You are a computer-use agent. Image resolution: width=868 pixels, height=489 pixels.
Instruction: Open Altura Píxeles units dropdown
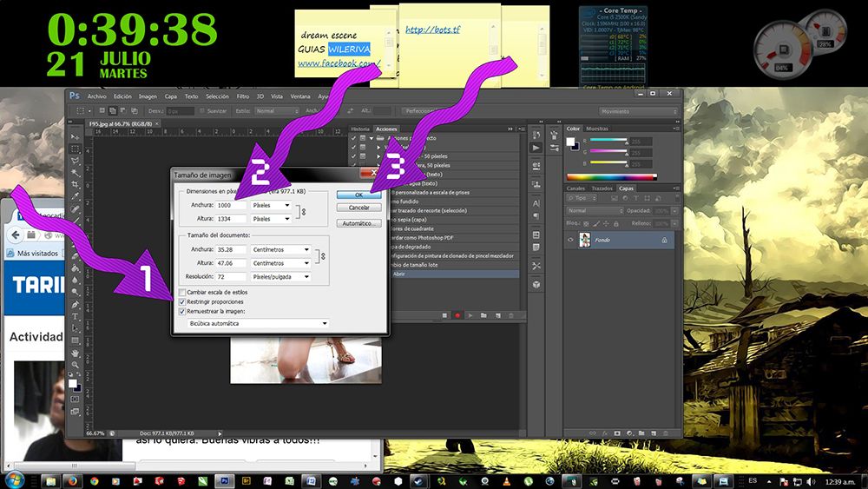271,219
